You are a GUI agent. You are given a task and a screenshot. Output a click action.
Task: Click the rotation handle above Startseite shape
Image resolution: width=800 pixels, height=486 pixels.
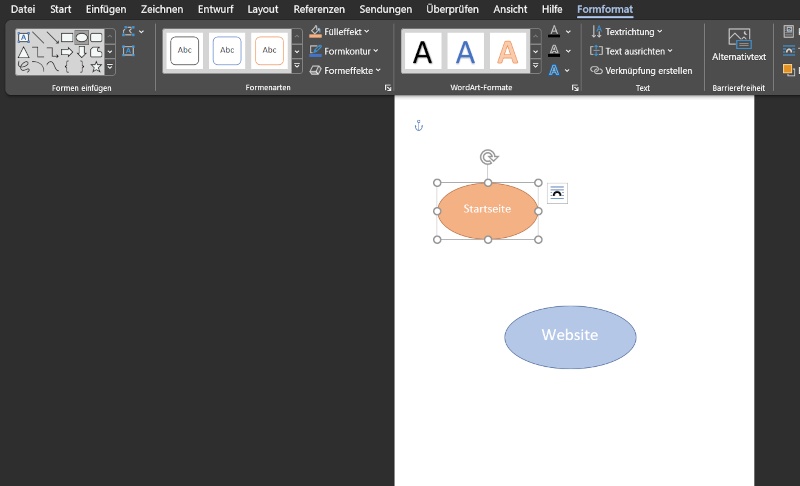pos(488,157)
